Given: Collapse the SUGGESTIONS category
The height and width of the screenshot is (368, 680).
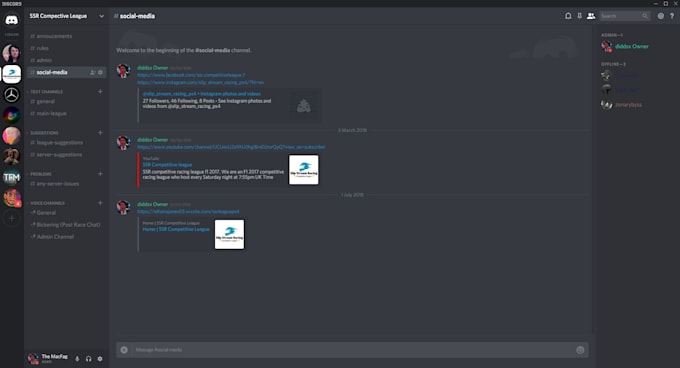Looking at the screenshot, I should coord(44,133).
